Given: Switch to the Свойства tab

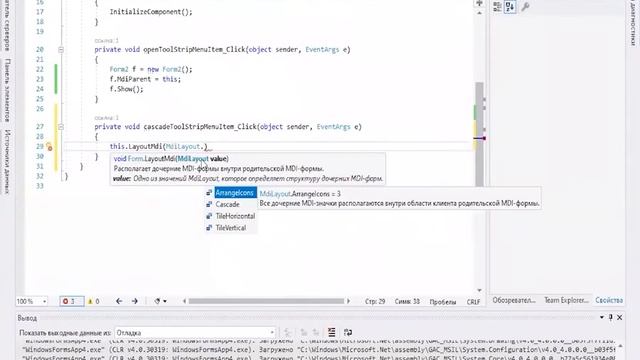Looking at the screenshot, I should (609, 300).
